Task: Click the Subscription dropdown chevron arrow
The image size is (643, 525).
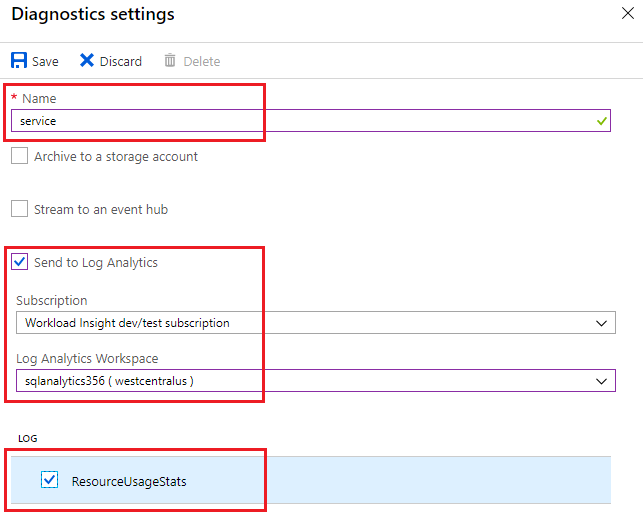Action: [601, 323]
